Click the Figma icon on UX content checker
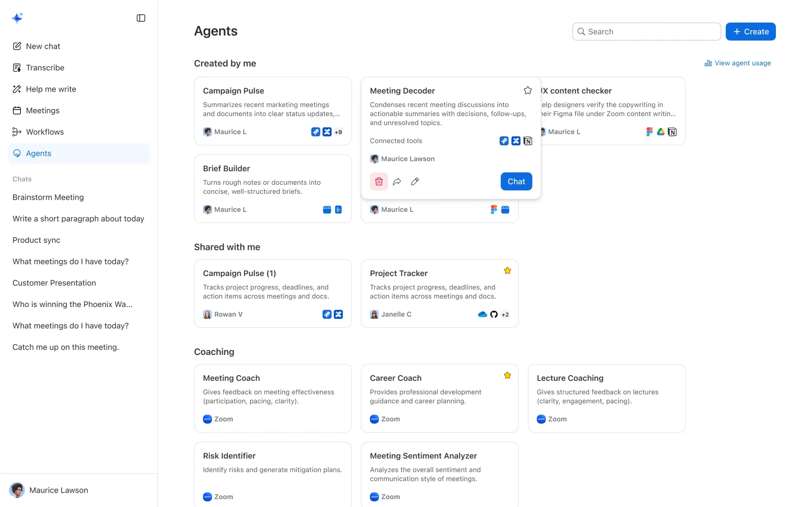Viewport: 812px width, 507px height. click(x=649, y=132)
